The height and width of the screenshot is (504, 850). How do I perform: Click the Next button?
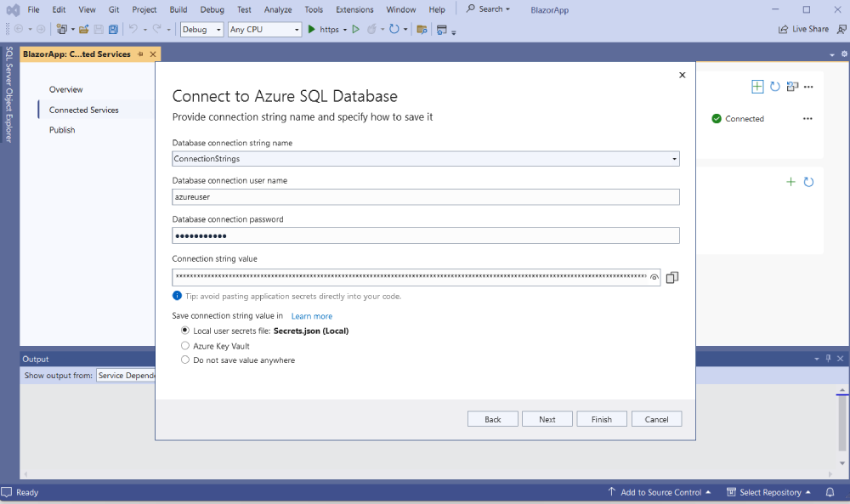[x=547, y=419]
